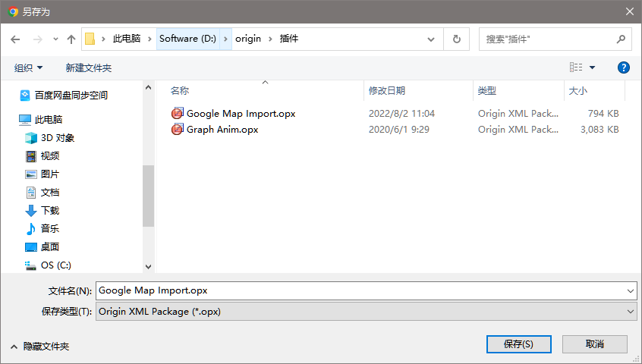Click the 音乐 note icon

30,228
